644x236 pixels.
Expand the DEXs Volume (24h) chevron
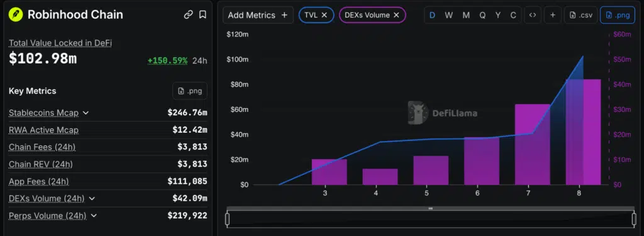click(x=92, y=199)
